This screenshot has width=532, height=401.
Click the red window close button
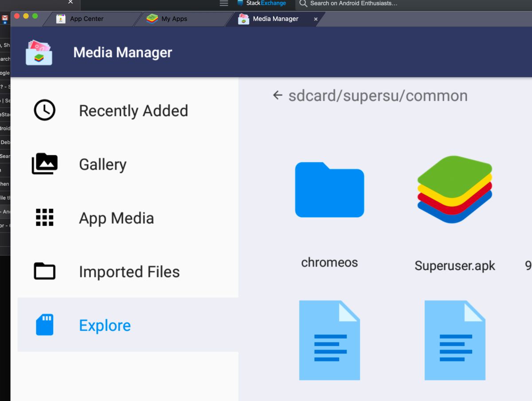point(17,16)
